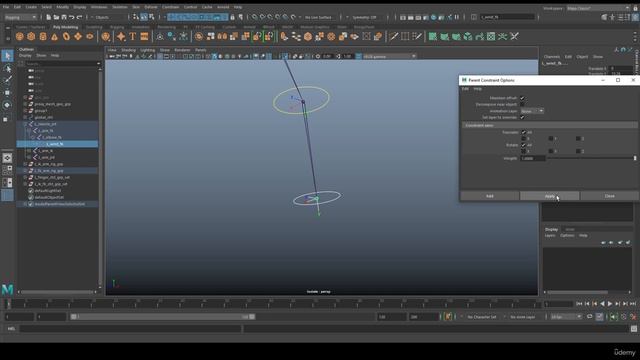Click the platonic solid shelf icon
This screenshot has height=360, width=640.
105,37
